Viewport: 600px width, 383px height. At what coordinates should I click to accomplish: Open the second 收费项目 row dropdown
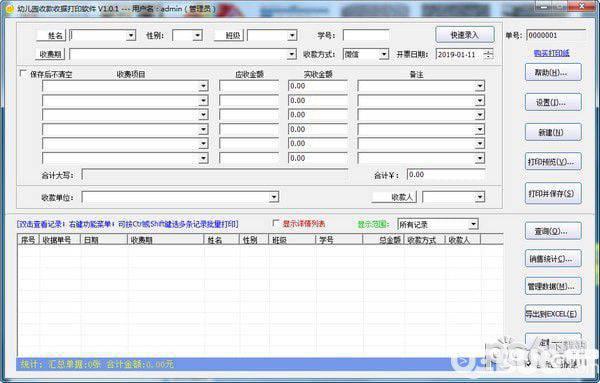point(204,101)
